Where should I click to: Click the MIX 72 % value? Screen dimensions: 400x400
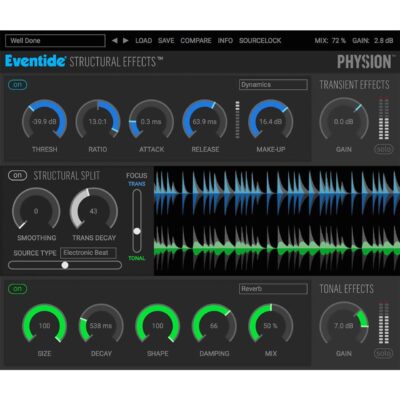pos(330,41)
